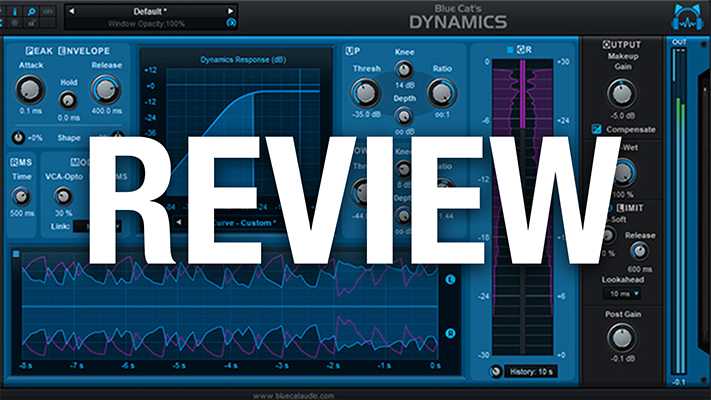Go to previous preset with left arrow
This screenshot has width=711, height=400.
(72, 11)
